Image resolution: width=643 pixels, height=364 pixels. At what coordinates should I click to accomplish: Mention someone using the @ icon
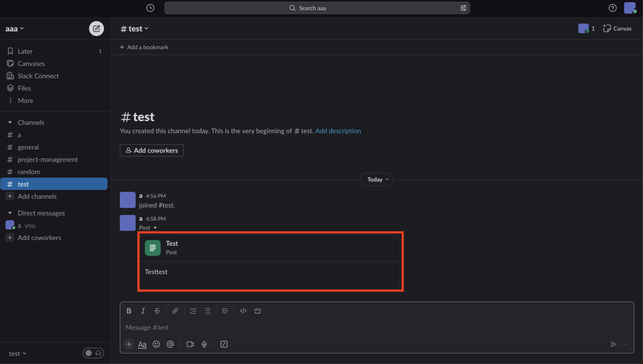[x=170, y=344]
